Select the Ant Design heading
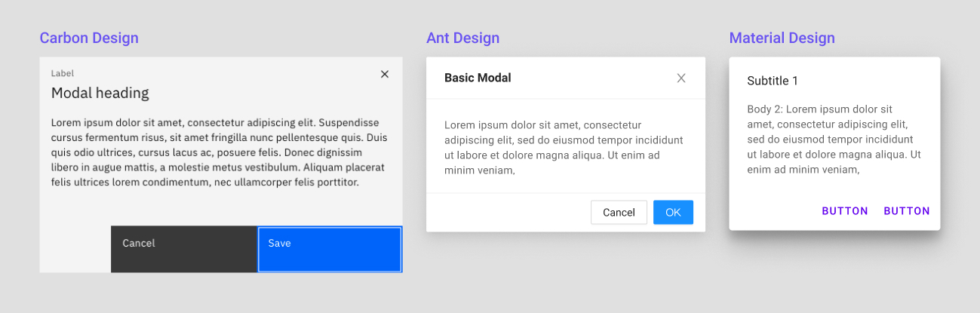980x313 pixels. (462, 38)
